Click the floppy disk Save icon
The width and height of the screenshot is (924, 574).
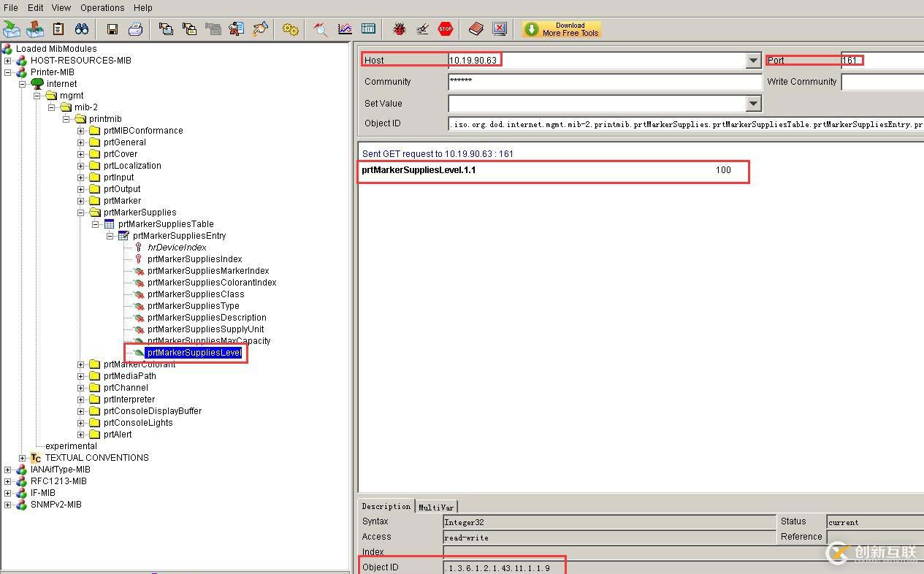point(112,29)
